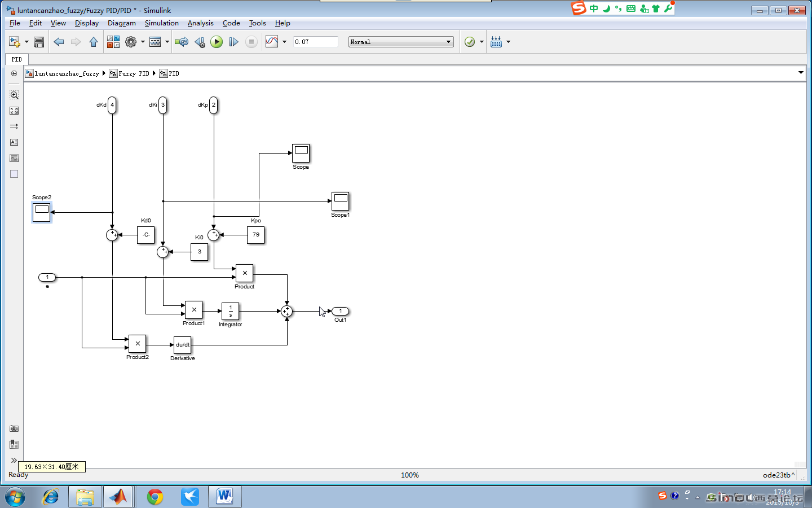Save the model with the floppy disk icon
Screen dimensions: 812x508
pos(39,42)
